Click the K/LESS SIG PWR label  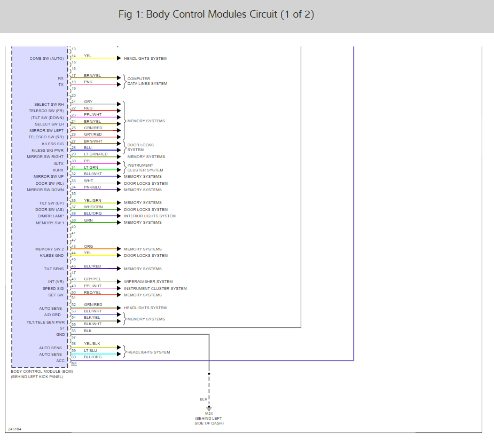(x=48, y=151)
